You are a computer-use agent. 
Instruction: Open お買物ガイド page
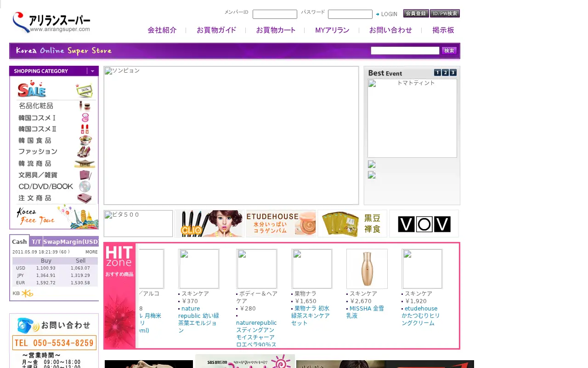pyautogui.click(x=216, y=30)
